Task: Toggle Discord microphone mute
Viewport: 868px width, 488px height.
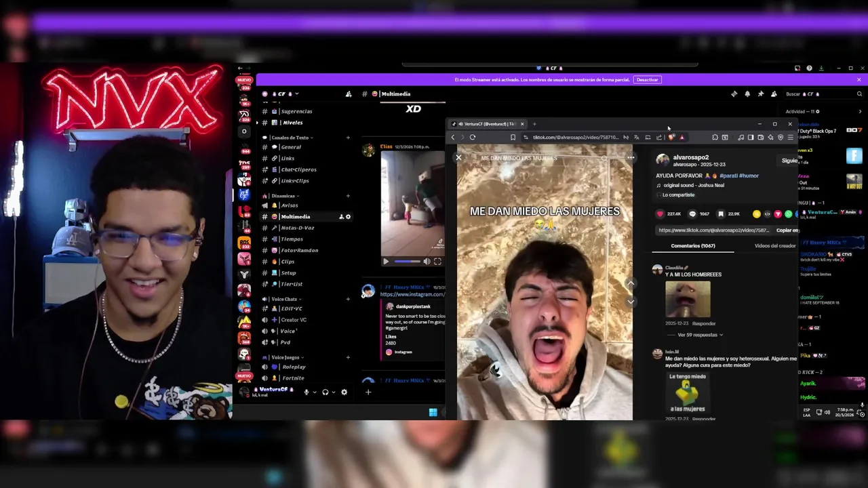Action: coord(307,392)
